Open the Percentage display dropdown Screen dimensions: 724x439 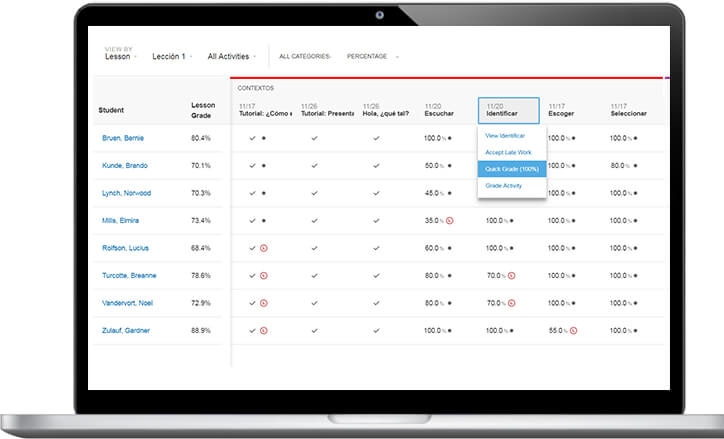pos(372,57)
